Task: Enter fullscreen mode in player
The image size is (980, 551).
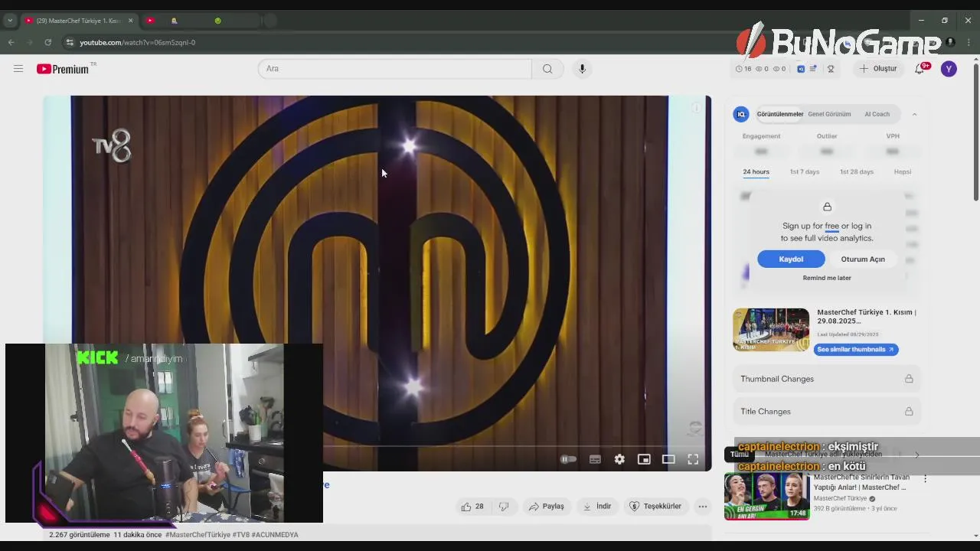Action: pos(693,459)
